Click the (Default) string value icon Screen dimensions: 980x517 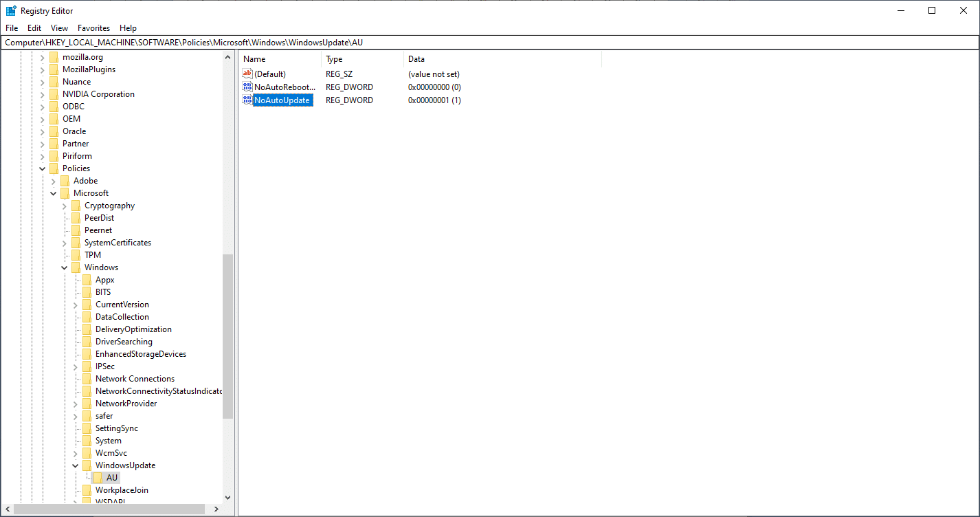tap(247, 74)
